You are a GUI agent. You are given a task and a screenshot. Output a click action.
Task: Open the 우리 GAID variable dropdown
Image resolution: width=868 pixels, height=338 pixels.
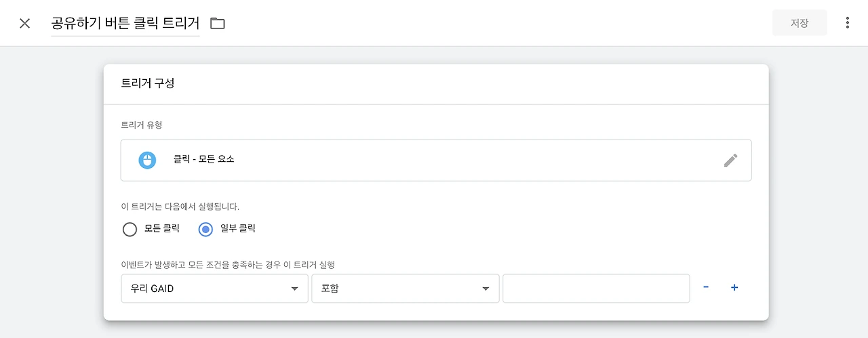214,289
